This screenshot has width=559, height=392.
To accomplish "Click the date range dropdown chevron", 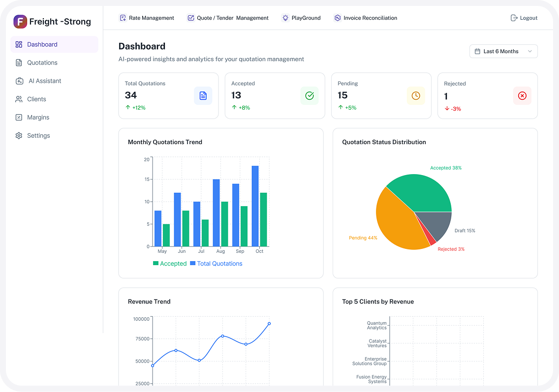I will click(x=529, y=52).
